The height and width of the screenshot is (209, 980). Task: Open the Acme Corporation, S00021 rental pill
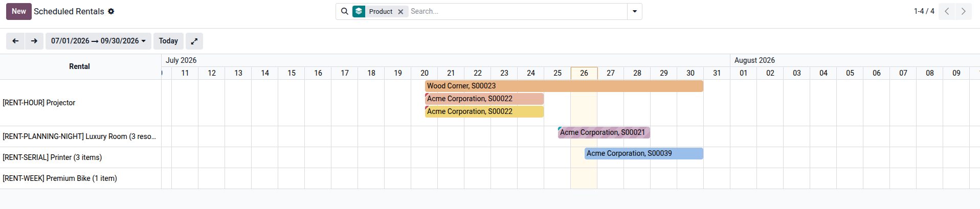[604, 132]
